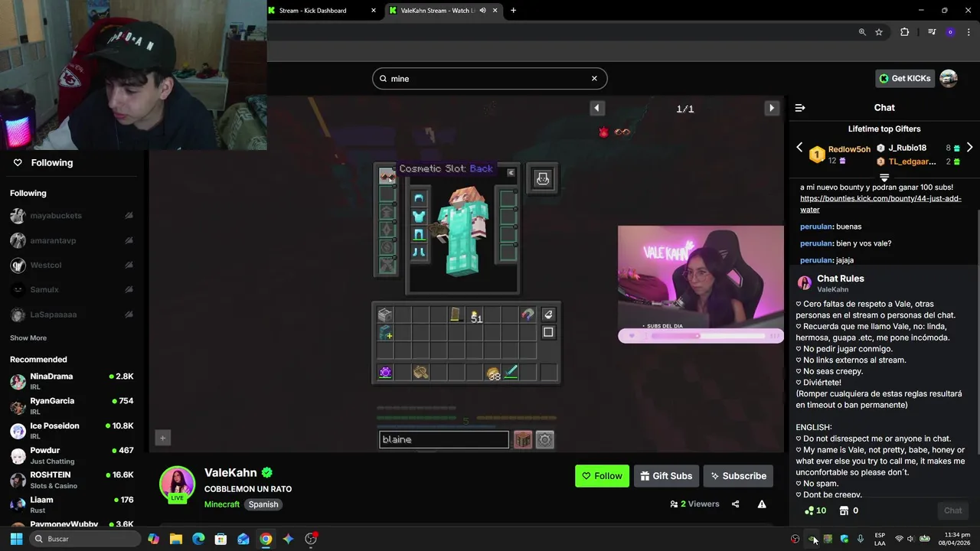
Task: Select the Spanish language tag
Action: pos(263,504)
